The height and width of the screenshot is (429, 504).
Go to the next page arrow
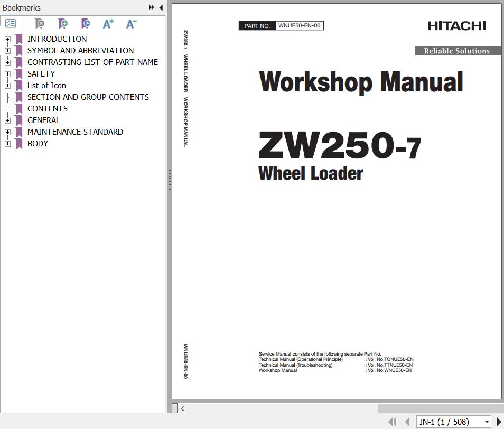(499, 422)
